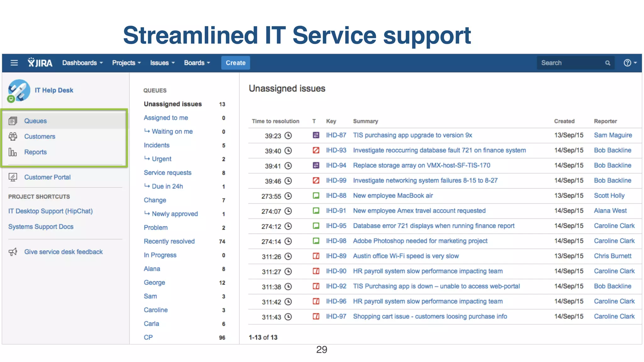Click the change type icon for IHD-87
The image size is (644, 362).
coord(316,135)
